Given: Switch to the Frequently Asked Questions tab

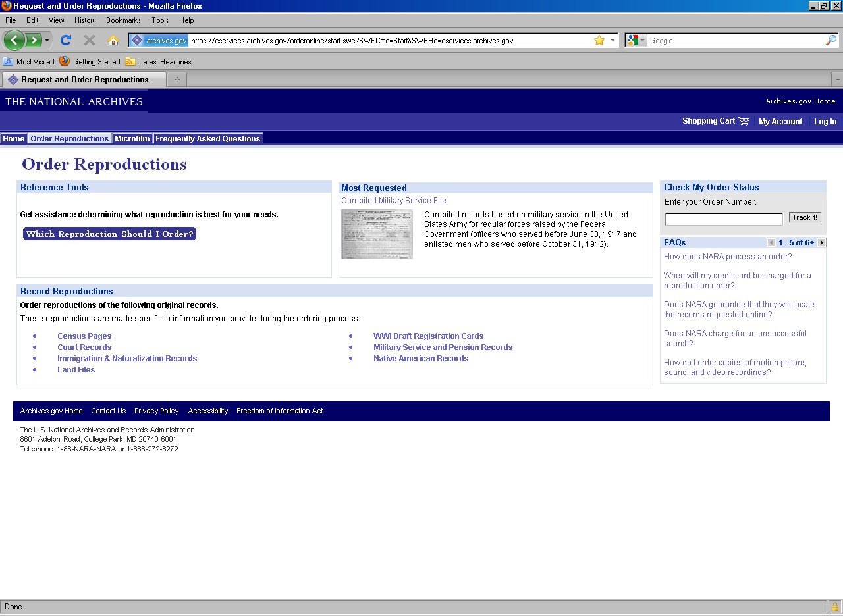Looking at the screenshot, I should 208,139.
